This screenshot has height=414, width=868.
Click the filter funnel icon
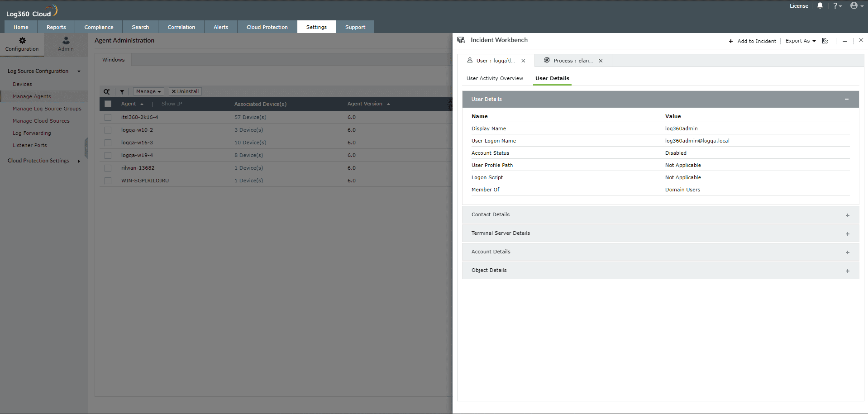(122, 91)
